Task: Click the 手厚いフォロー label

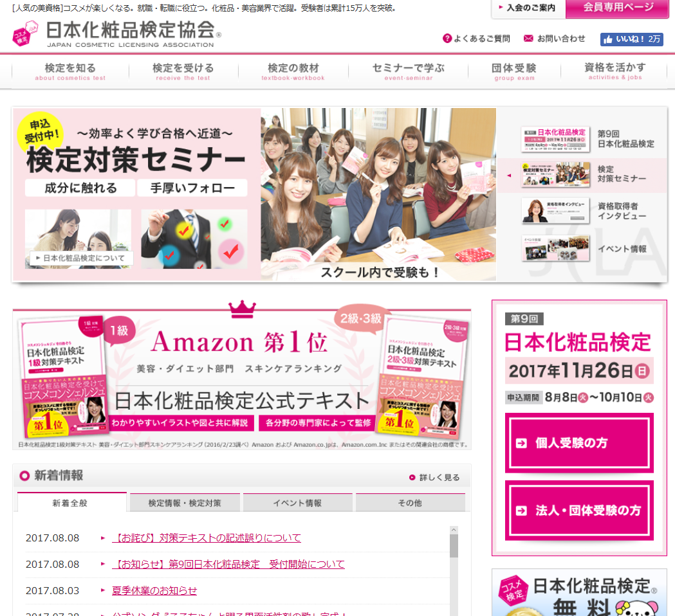Action: 192,188
